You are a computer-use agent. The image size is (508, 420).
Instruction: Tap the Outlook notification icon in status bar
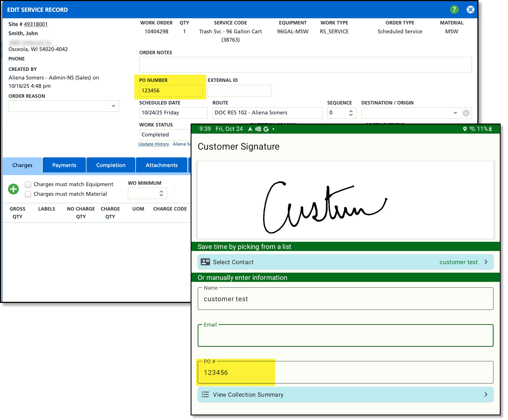[258, 129]
